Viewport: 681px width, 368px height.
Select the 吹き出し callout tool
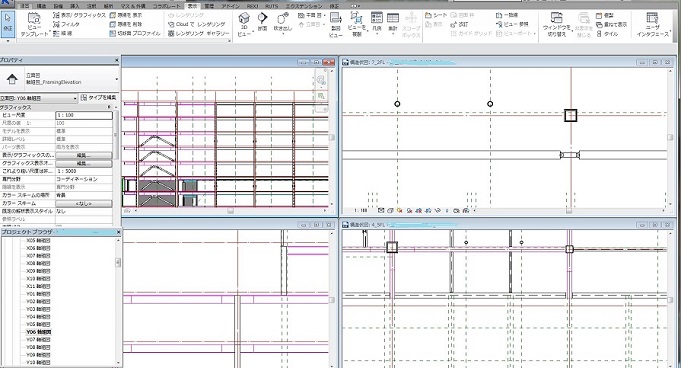coord(283,23)
